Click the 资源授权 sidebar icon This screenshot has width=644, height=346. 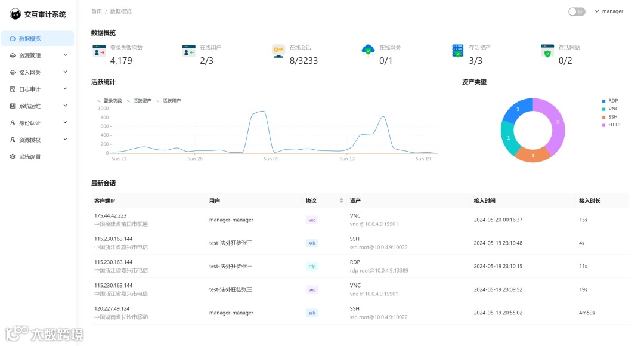click(x=13, y=140)
